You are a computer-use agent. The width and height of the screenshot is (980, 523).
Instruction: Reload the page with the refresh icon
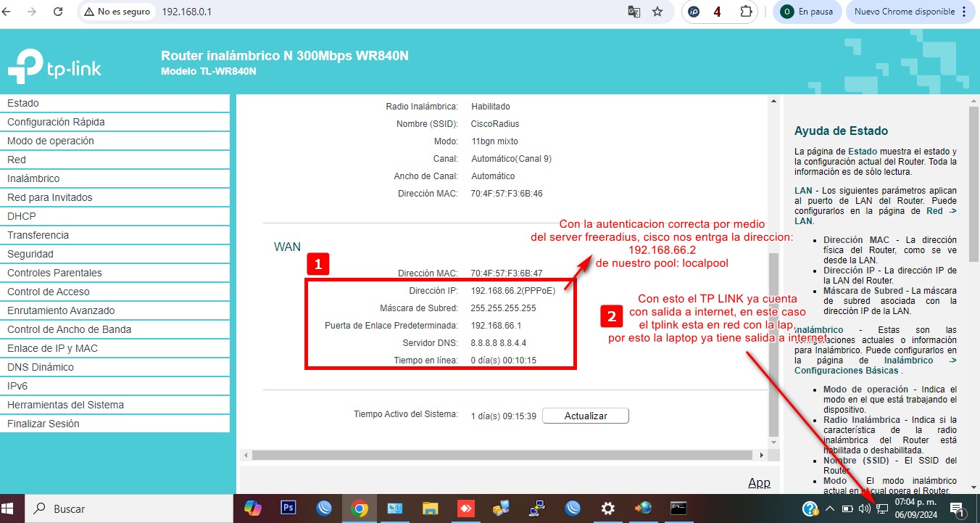pyautogui.click(x=58, y=12)
